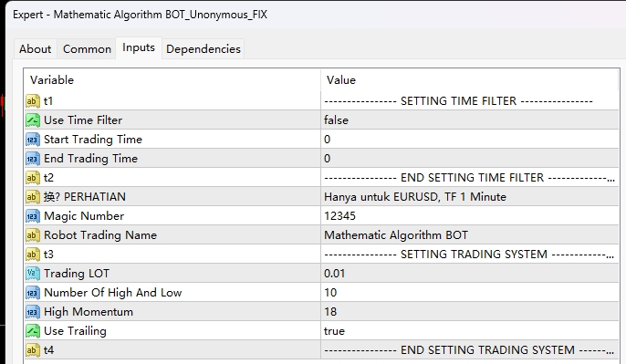Screen dimensions: 626x364
Task: Select the 'Start Trading Time' variable name
Action: coord(93,140)
